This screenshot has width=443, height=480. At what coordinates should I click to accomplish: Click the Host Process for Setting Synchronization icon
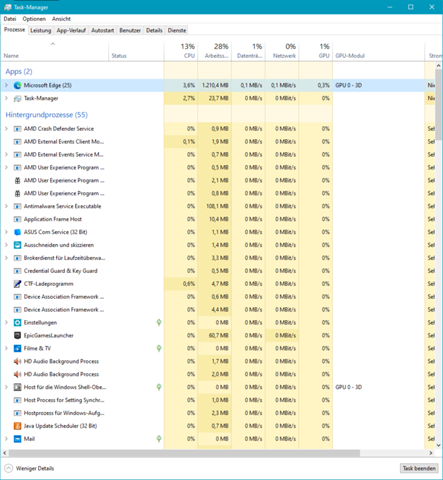[17, 400]
